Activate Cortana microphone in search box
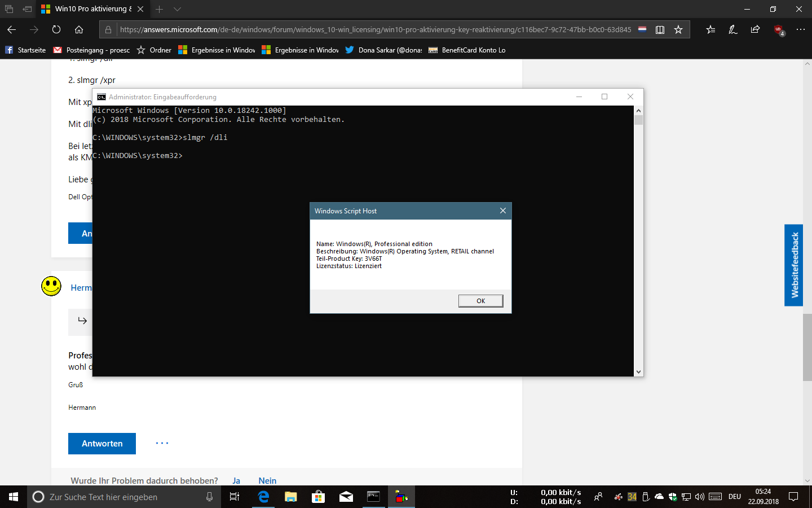 click(209, 497)
